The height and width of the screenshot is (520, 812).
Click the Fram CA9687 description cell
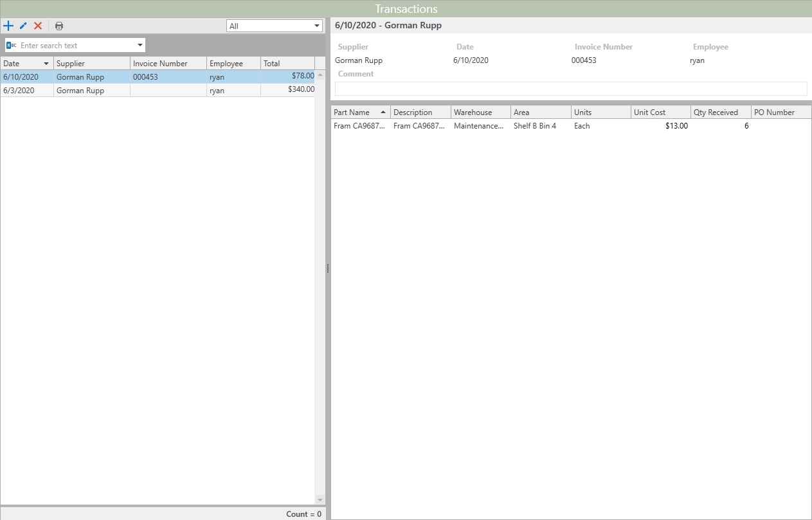[420, 126]
